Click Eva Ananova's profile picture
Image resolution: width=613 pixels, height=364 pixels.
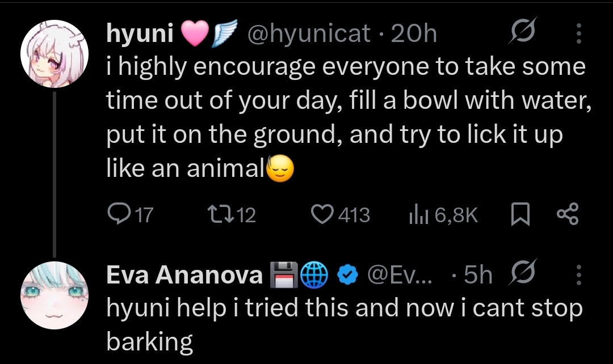pyautogui.click(x=55, y=295)
